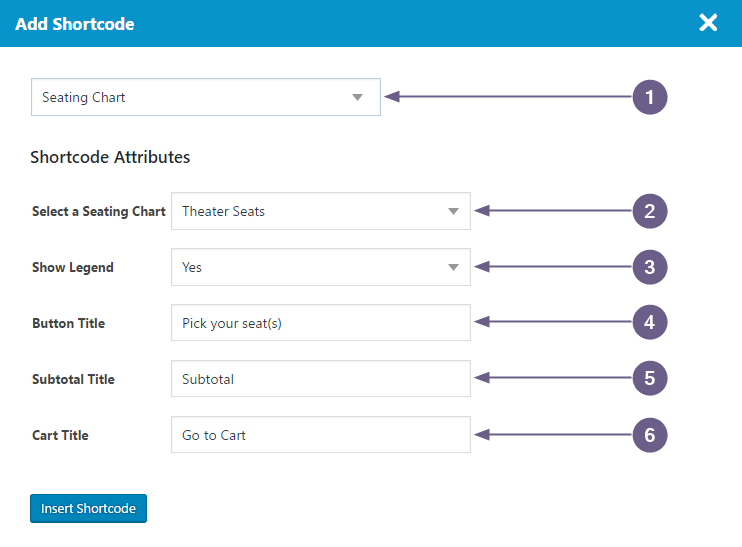Click the purple annotation circle numbered 1

(x=650, y=97)
